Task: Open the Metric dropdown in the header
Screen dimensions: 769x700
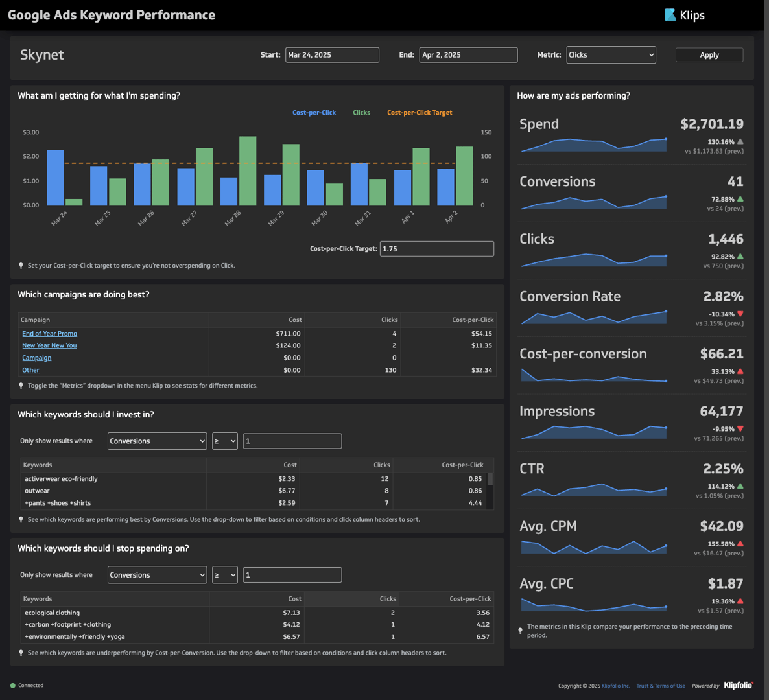Action: point(610,54)
